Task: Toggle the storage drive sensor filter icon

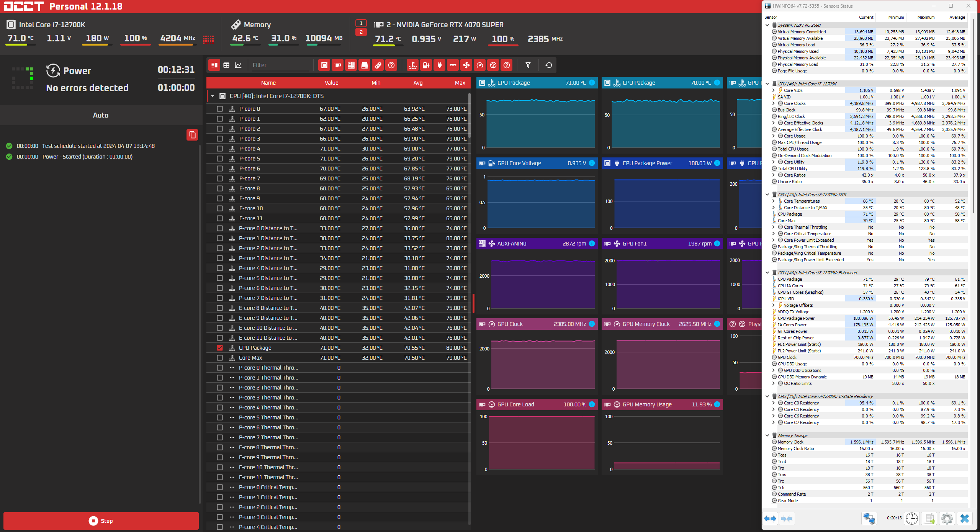Action: point(365,65)
